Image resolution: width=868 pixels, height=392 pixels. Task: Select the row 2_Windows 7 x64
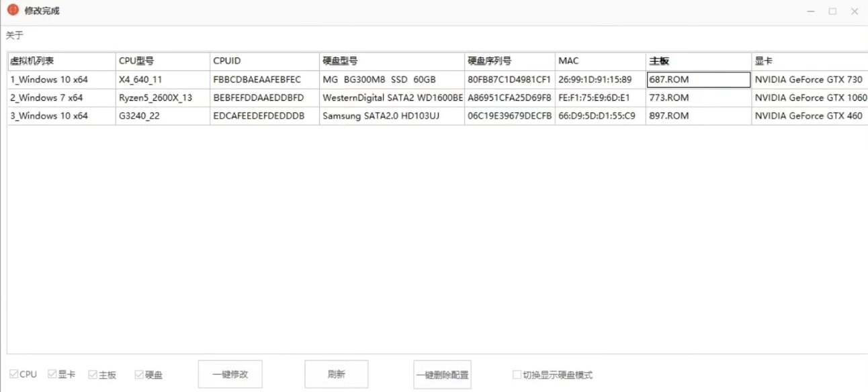click(x=61, y=97)
